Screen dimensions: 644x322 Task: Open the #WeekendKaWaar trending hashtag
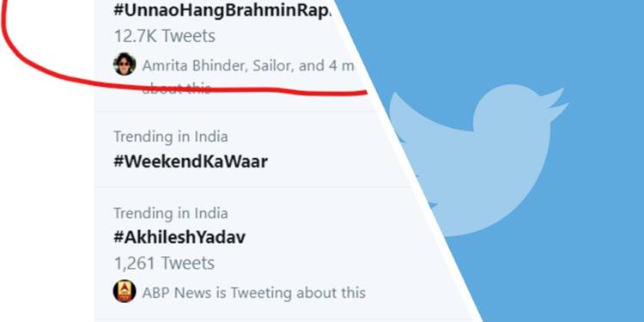(x=190, y=161)
